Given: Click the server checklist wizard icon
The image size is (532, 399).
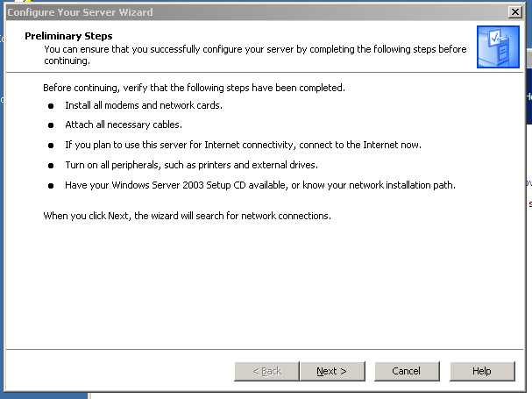Looking at the screenshot, I should (498, 47).
